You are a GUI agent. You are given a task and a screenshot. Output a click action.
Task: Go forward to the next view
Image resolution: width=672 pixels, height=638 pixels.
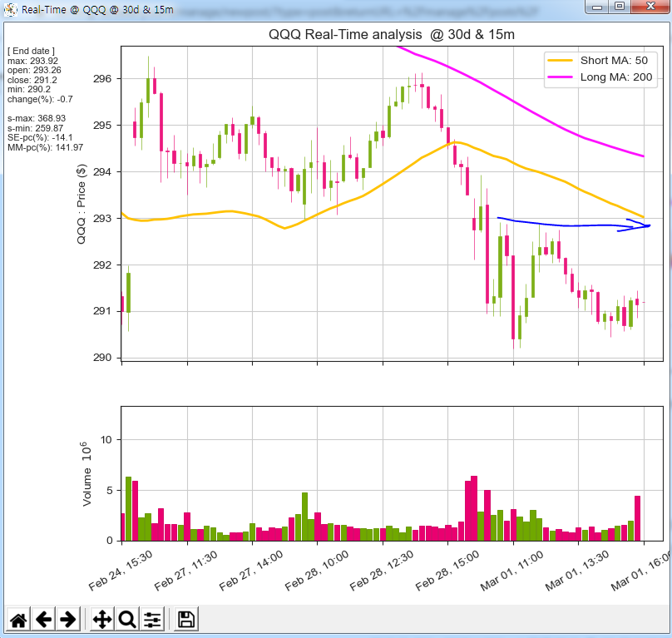[x=67, y=620]
